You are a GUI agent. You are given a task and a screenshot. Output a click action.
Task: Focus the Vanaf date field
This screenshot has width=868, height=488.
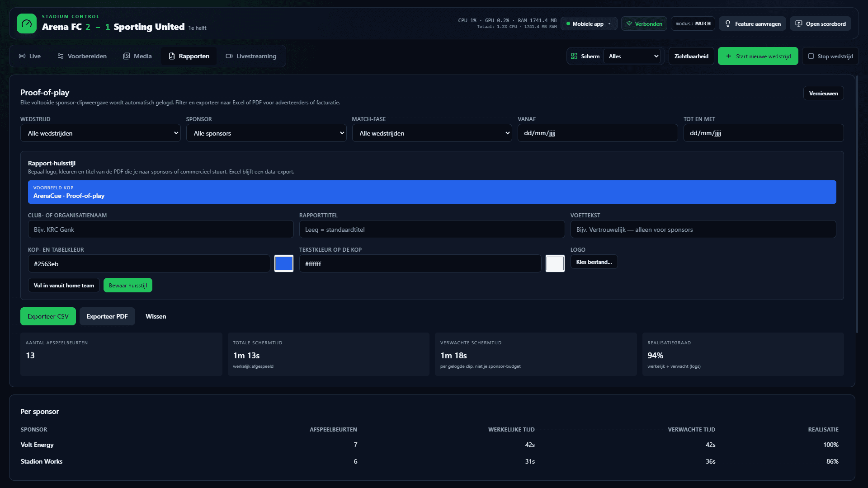598,133
